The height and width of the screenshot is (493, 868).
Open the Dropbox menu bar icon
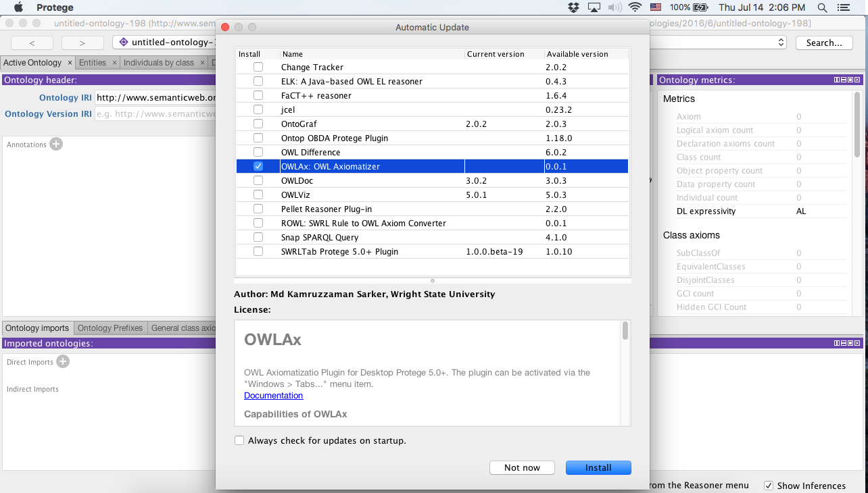pos(573,7)
